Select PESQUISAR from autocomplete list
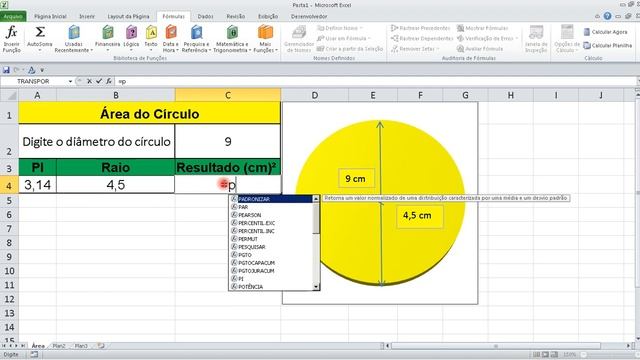The image size is (640, 360). (271, 247)
